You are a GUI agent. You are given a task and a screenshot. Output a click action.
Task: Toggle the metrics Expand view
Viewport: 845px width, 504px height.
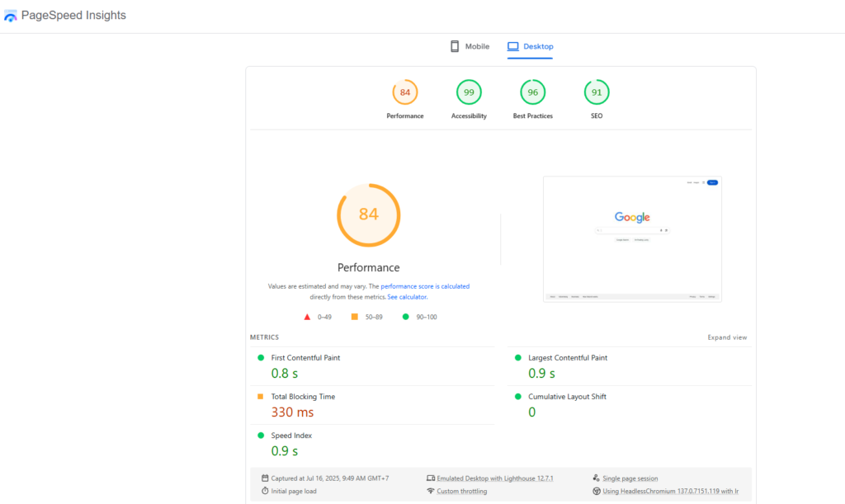[x=727, y=337]
